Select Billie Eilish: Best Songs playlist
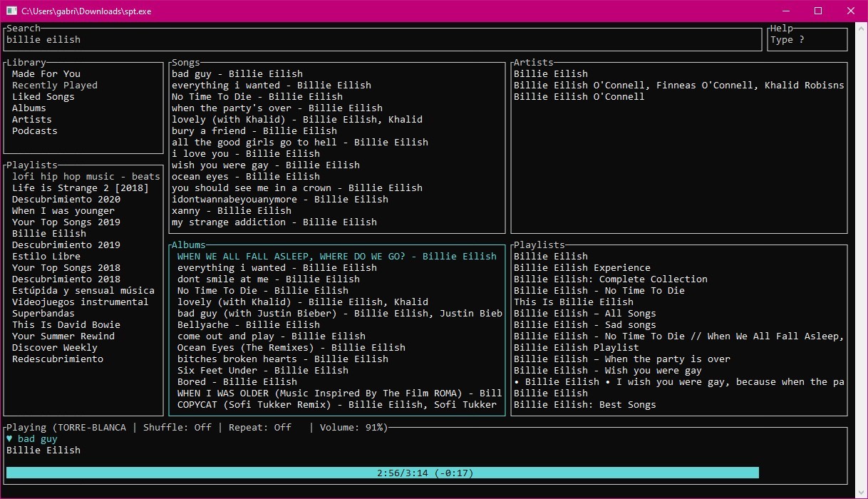The image size is (868, 499). [x=585, y=405]
